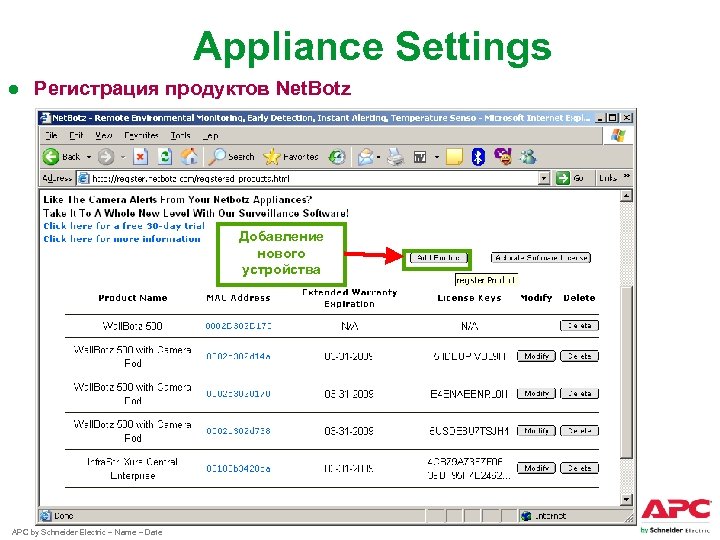Screen dimensions: 720x540
Task: Open the History clock icon
Action: coord(337,157)
